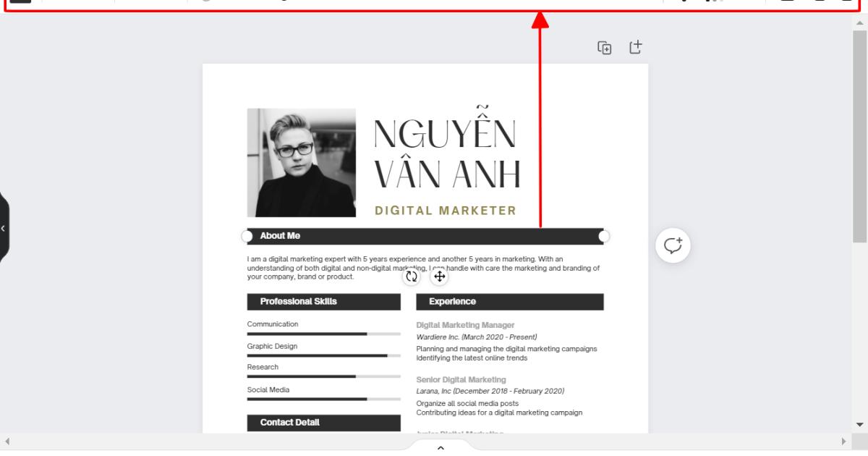Collapse the canvas view with the left edge arrow

pos(2,229)
